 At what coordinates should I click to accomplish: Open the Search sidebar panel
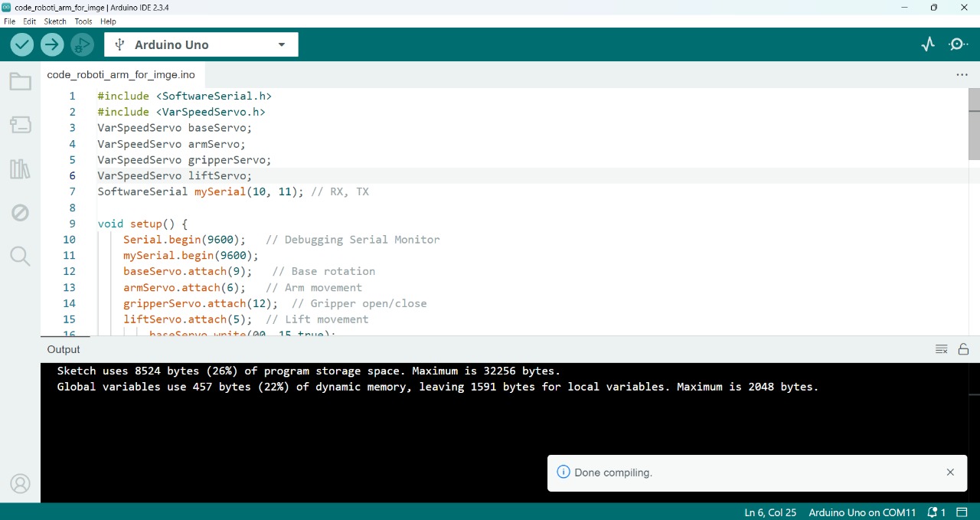(x=20, y=256)
